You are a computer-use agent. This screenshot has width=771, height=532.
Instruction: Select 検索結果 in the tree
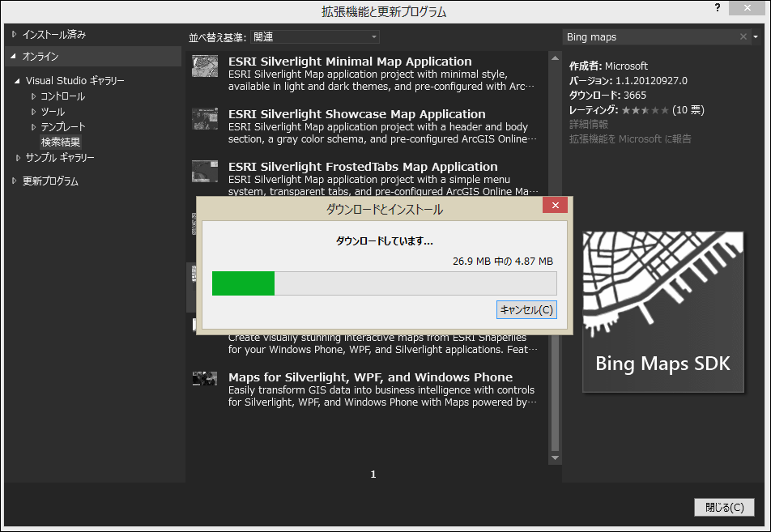(x=61, y=142)
